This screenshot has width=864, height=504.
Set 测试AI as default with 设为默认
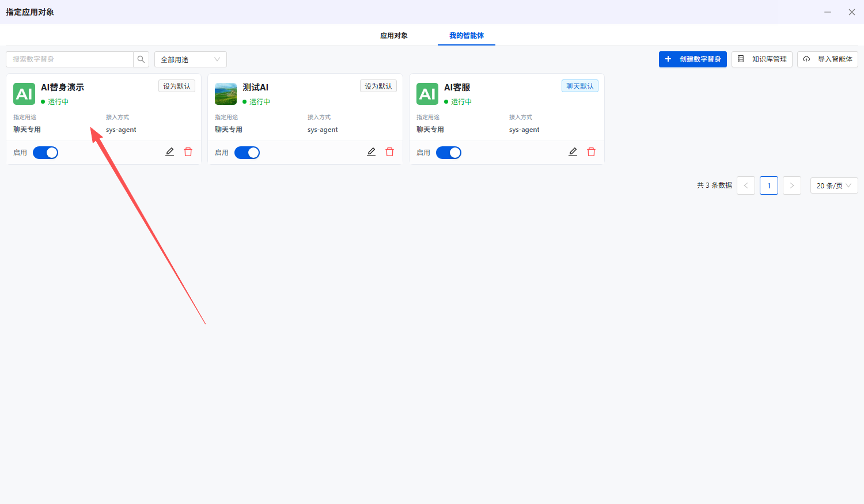point(378,86)
